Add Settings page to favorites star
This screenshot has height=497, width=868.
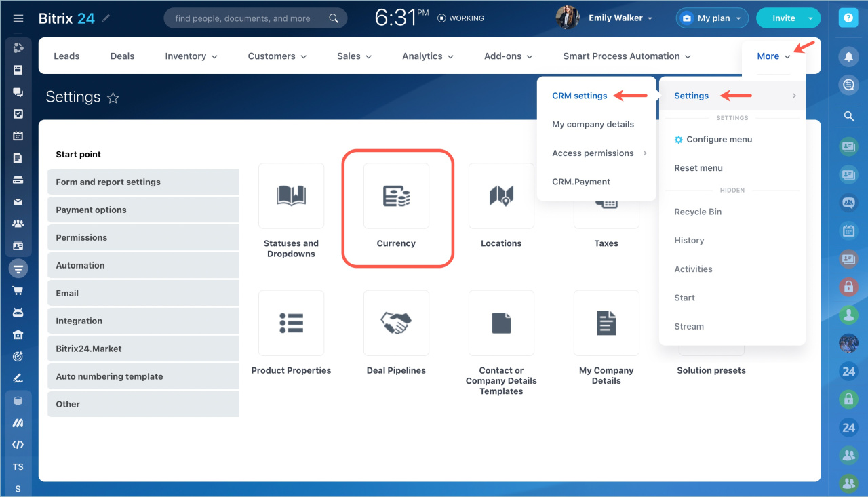tap(113, 98)
